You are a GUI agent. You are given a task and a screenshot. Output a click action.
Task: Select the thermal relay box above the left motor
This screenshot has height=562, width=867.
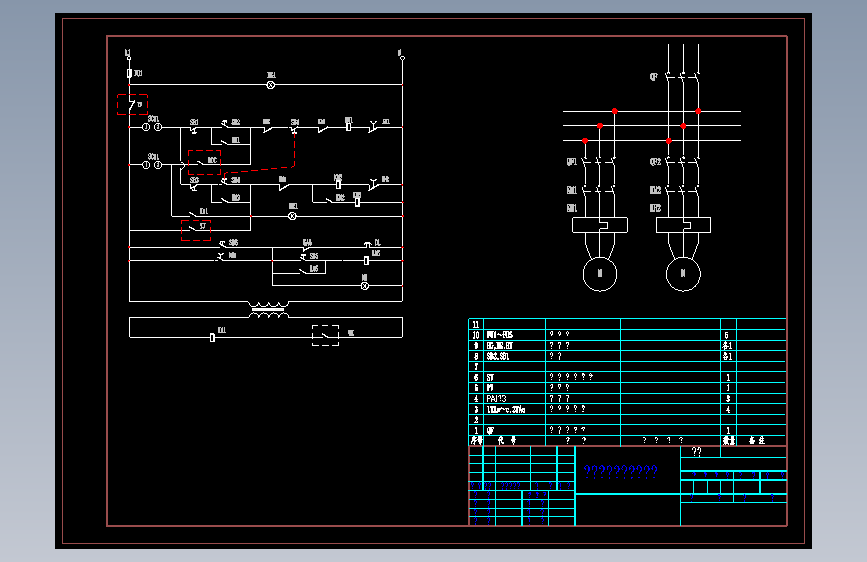click(x=600, y=225)
